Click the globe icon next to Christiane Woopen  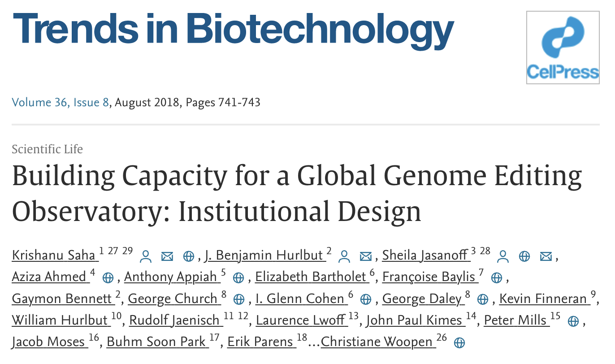[459, 343]
